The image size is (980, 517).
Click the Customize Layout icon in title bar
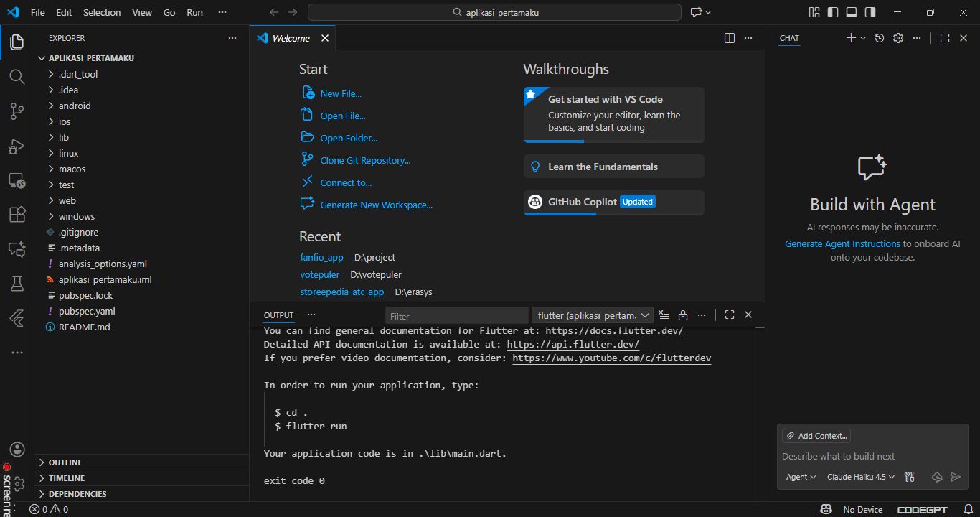tap(814, 12)
